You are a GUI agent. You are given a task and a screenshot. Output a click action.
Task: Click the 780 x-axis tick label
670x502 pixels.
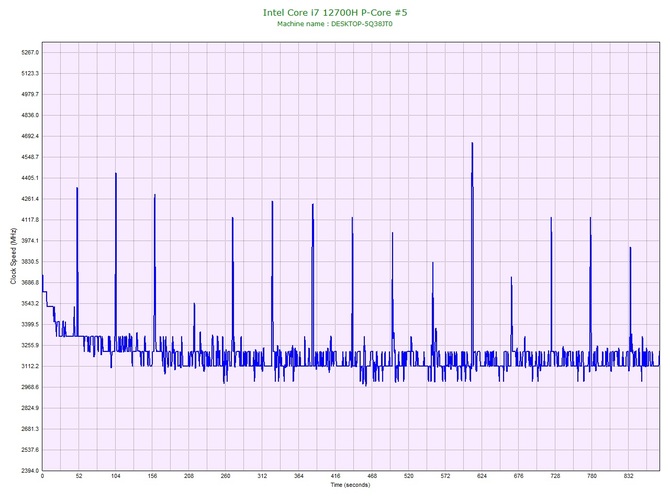point(592,476)
